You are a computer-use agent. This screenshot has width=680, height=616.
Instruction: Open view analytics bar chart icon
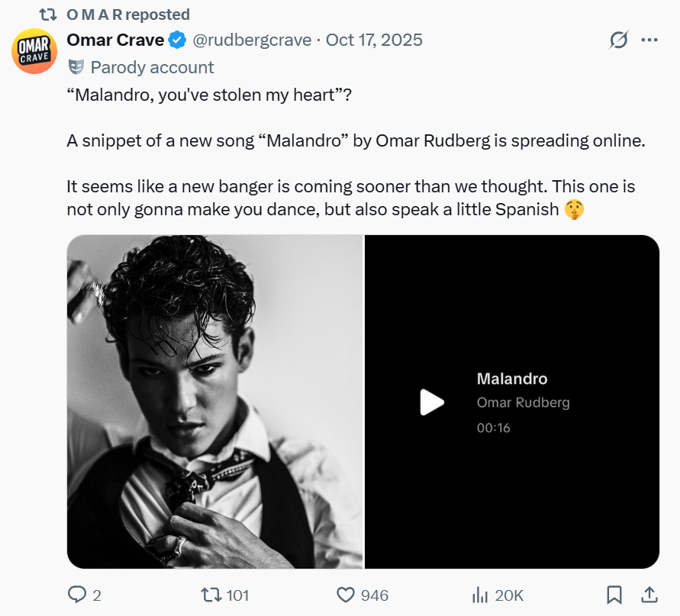481,595
